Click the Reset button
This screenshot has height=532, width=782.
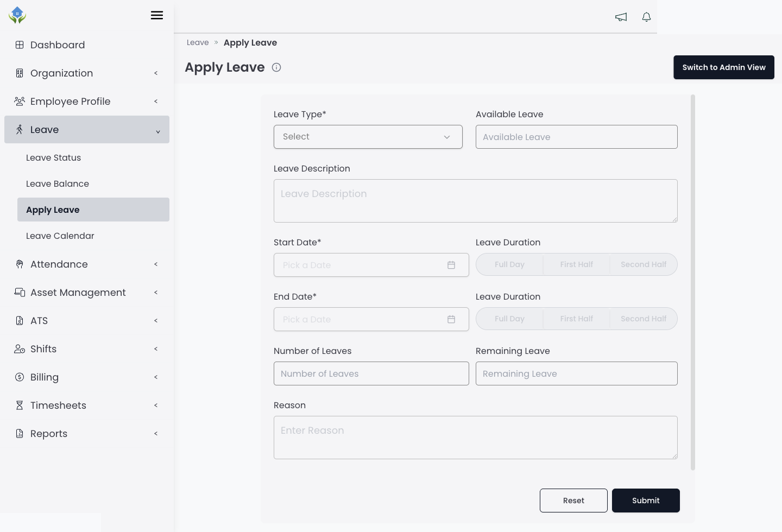[x=573, y=501]
